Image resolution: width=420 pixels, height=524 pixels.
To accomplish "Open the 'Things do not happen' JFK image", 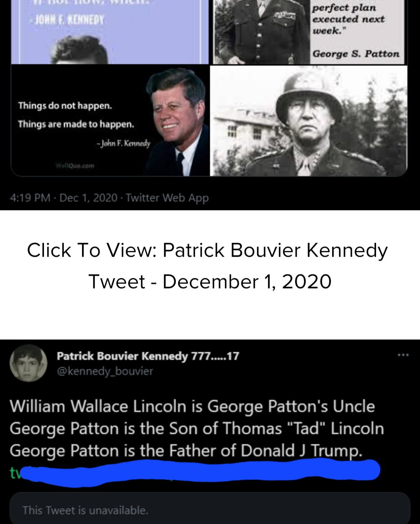I will click(110, 121).
